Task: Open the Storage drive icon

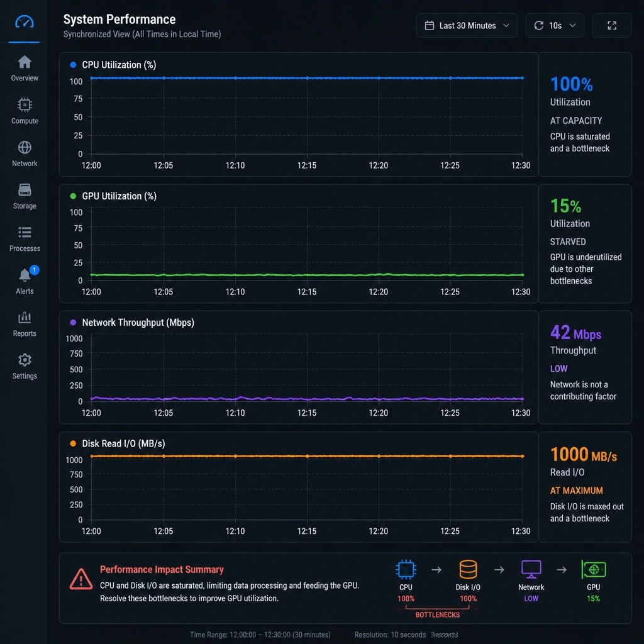Action: point(25,190)
